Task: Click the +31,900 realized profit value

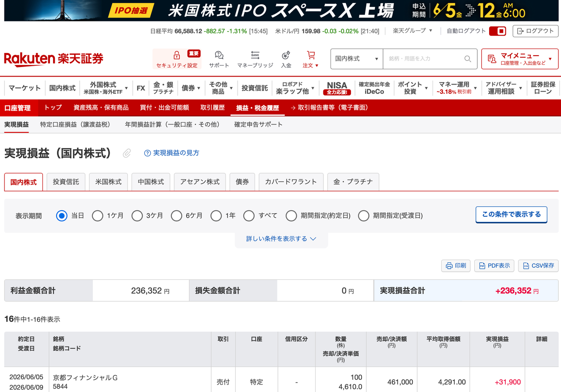Action: coord(508,382)
